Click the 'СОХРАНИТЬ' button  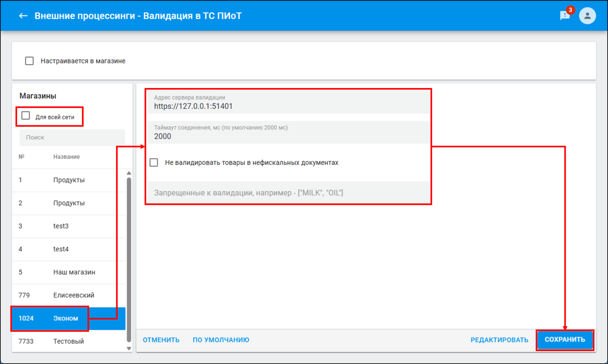pyautogui.click(x=565, y=340)
